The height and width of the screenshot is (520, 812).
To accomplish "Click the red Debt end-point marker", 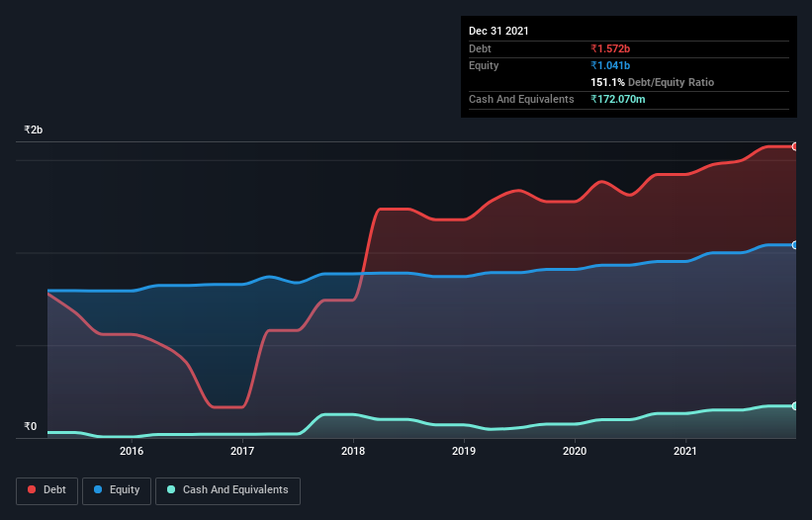I will (795, 147).
